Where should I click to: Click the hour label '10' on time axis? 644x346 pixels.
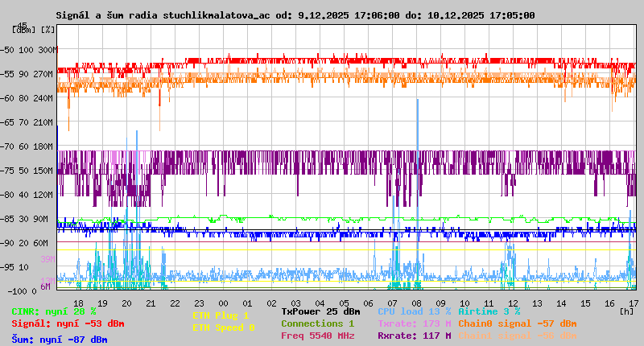tap(464, 303)
